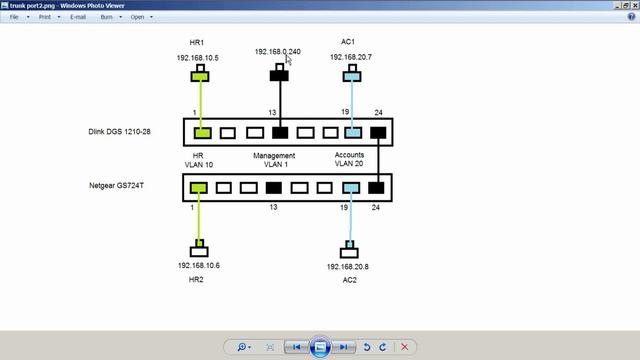Open the Print menu
The height and width of the screenshot is (360, 640).
[44, 17]
